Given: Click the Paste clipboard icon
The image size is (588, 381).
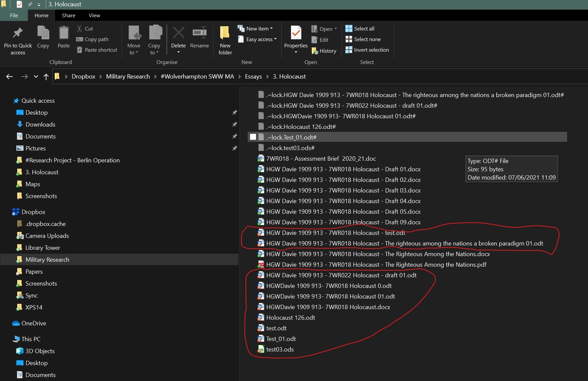Looking at the screenshot, I should coord(63,33).
